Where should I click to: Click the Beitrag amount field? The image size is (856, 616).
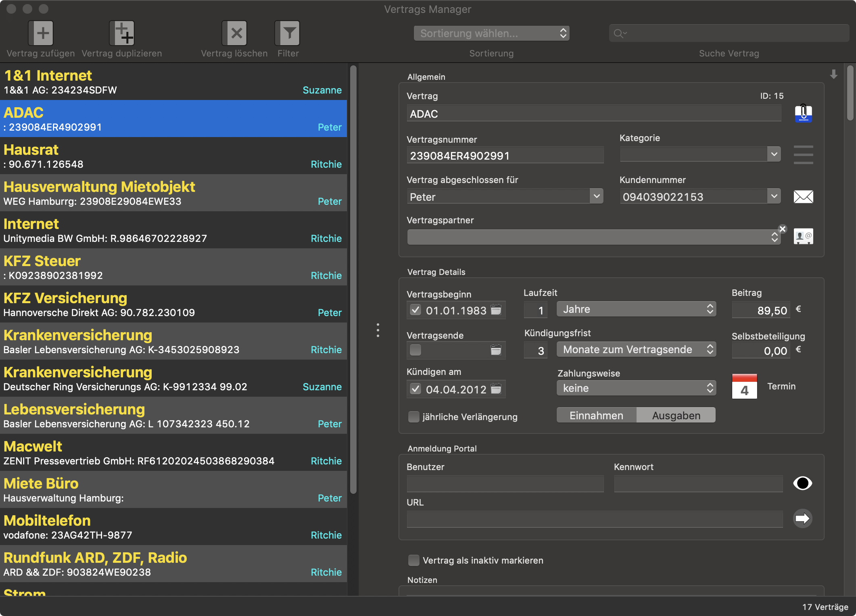click(x=761, y=310)
